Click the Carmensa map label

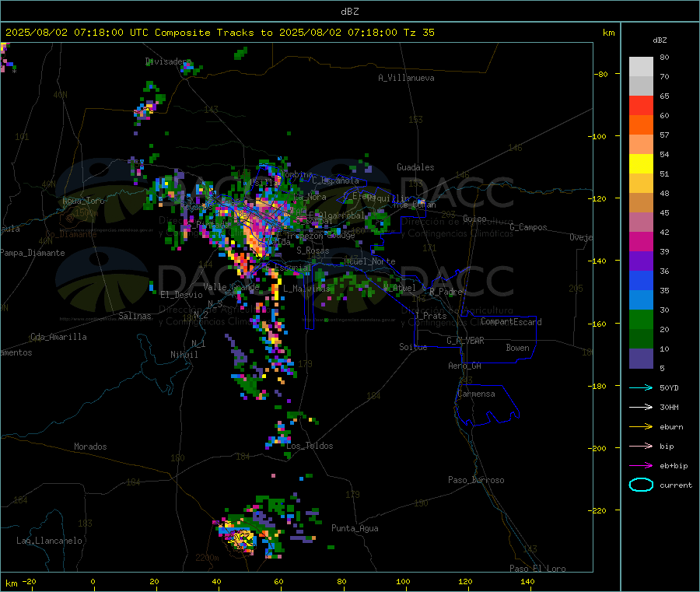pos(476,394)
